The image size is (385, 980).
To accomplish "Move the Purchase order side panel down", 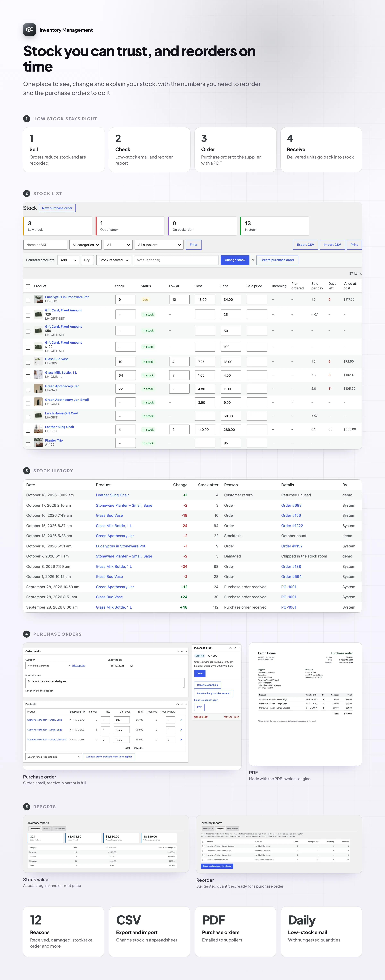I will point(235,648).
